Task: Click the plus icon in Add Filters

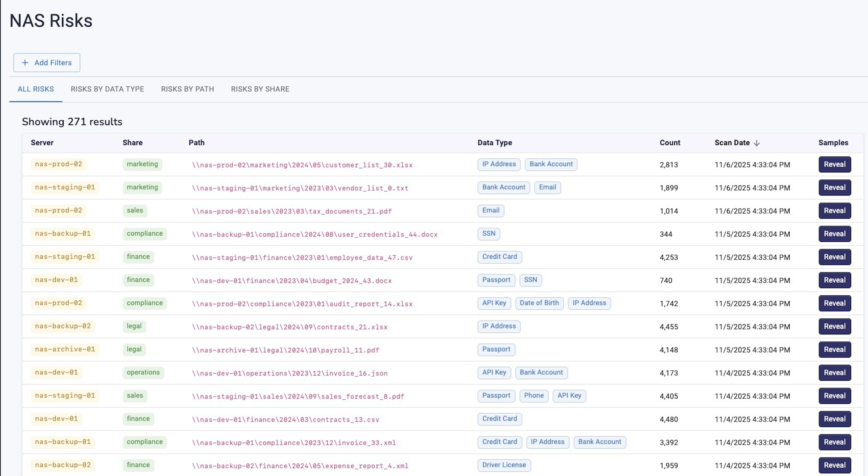Action: coord(25,63)
